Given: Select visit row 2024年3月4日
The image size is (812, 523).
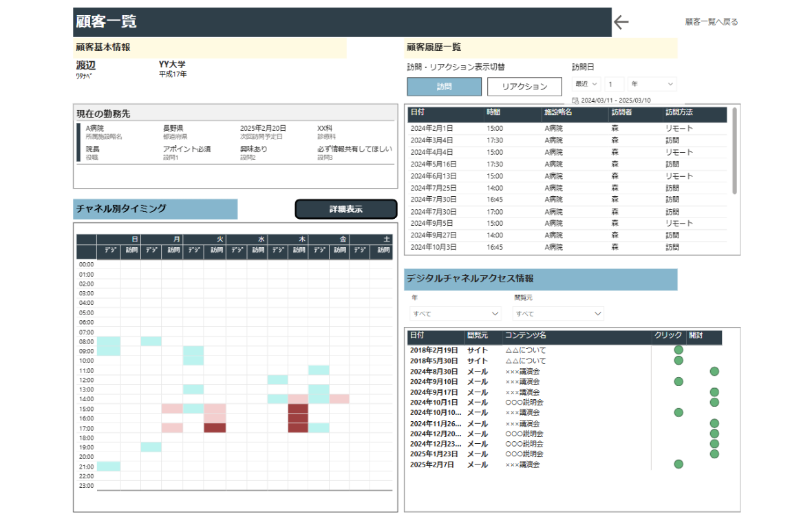Looking at the screenshot, I should click(568, 140).
